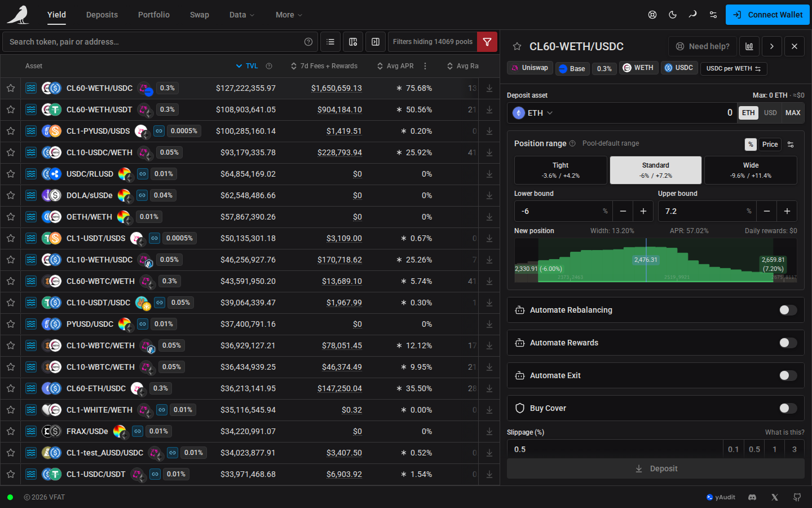812x508 pixels.
Task: Switch to the Swap tab
Action: pyautogui.click(x=200, y=15)
